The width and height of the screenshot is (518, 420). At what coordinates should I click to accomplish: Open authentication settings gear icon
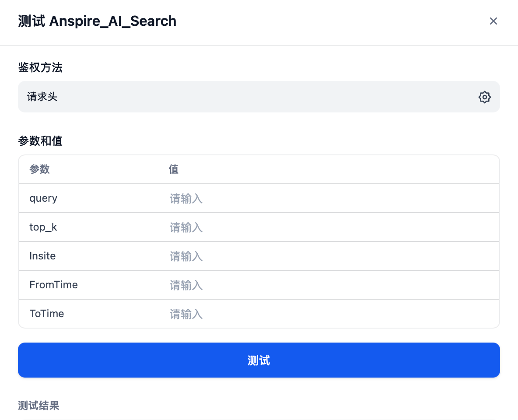[484, 97]
